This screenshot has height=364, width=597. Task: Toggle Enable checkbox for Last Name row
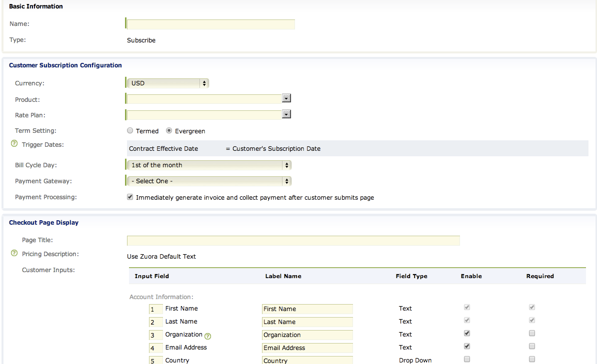[467, 320]
